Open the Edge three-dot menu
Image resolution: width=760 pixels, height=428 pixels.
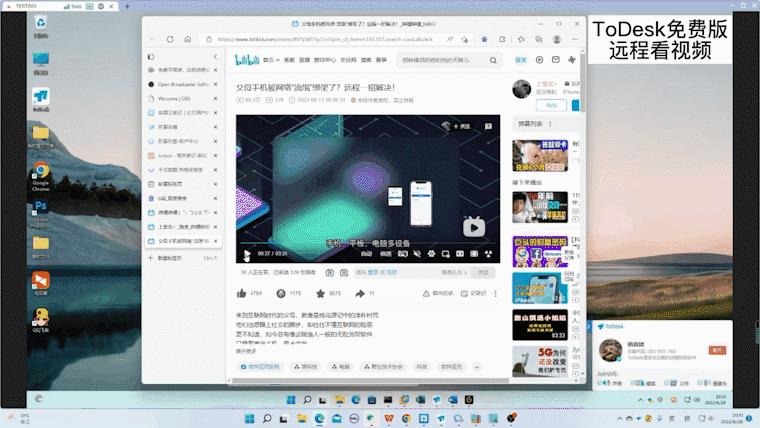click(x=575, y=39)
